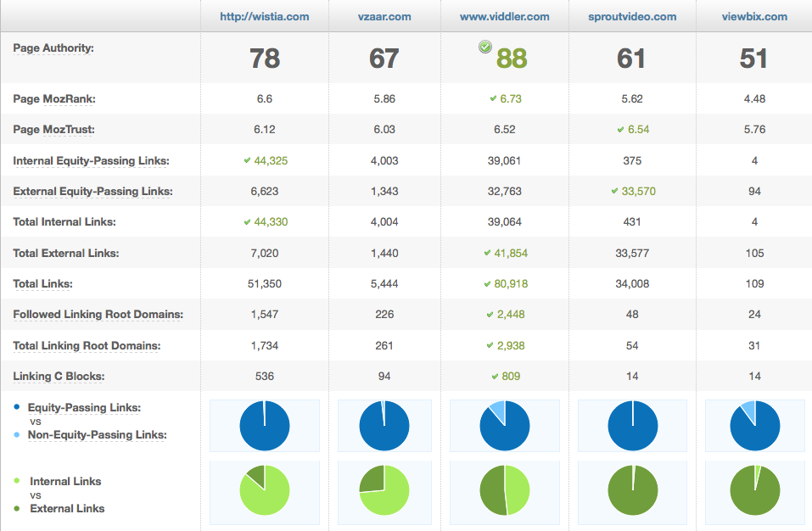This screenshot has height=531, width=812.
Task: Click vzaar Page Authority value 67
Action: (x=384, y=59)
